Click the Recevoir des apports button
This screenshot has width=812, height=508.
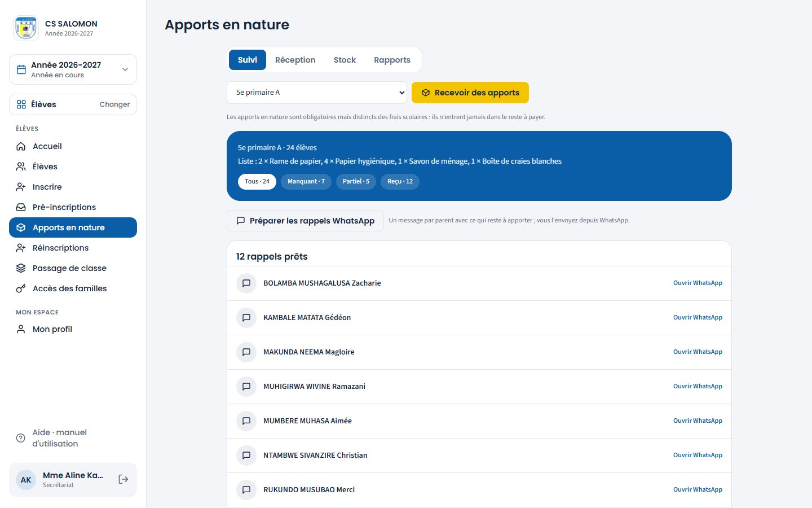pyautogui.click(x=470, y=93)
